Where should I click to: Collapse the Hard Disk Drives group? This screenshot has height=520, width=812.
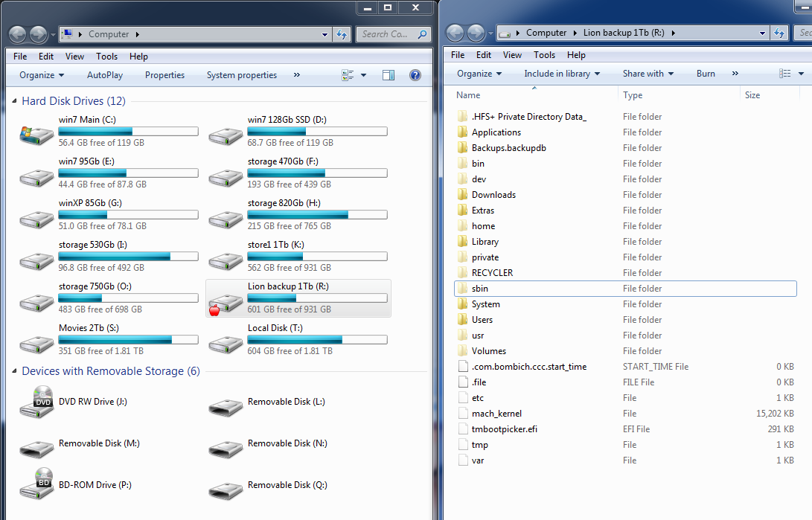tap(14, 101)
